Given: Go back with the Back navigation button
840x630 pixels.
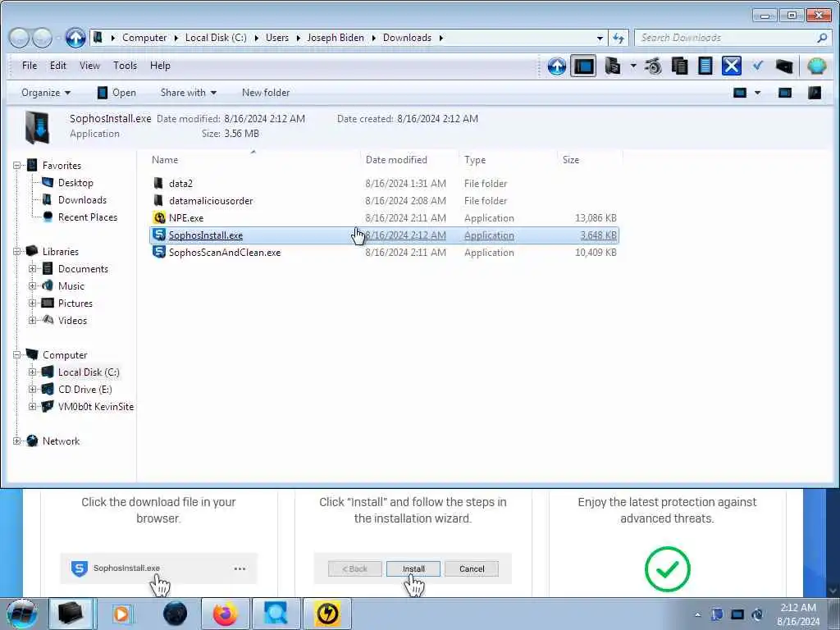Looking at the screenshot, I should [x=19, y=38].
